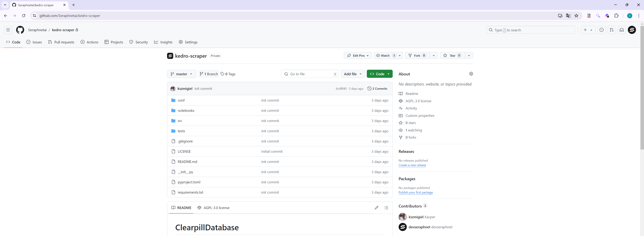This screenshot has width=644, height=236.
Task: Click the edit README pencil icon
Action: point(376,208)
